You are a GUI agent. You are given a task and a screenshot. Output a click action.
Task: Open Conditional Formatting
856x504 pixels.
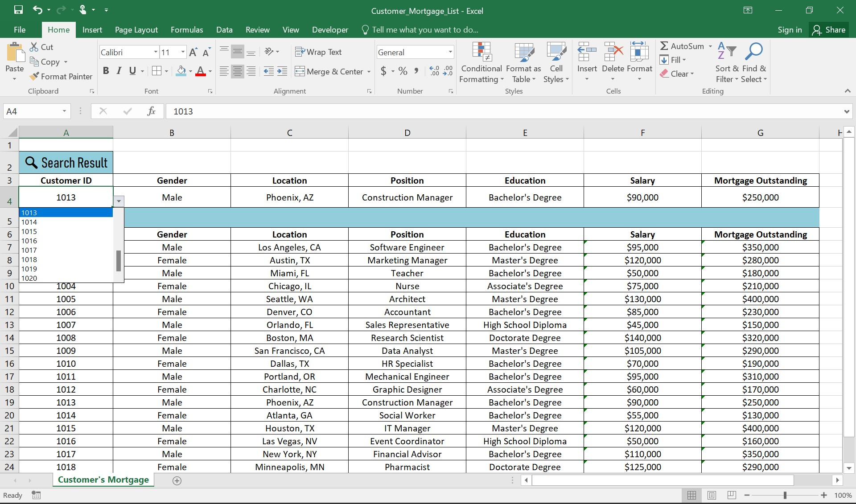(x=481, y=63)
